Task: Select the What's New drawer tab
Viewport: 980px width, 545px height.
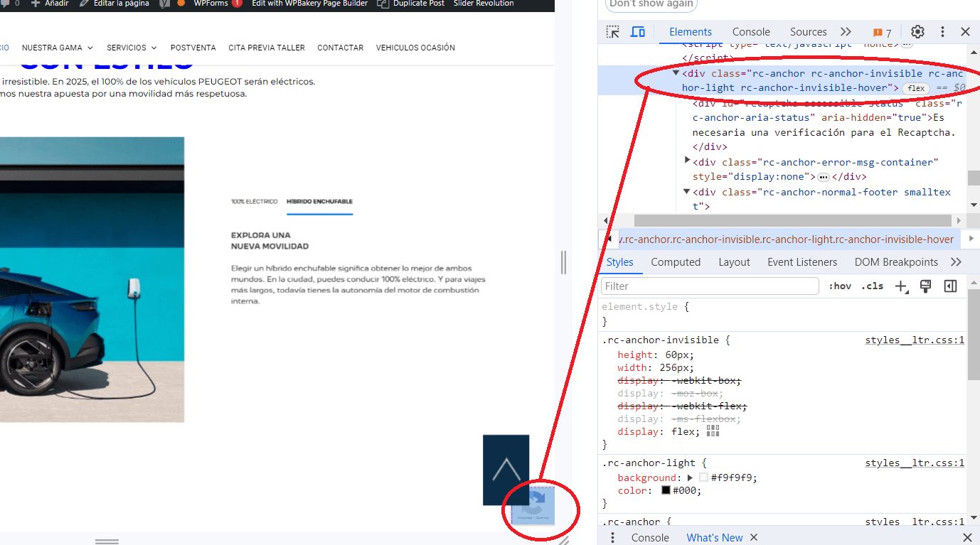Action: tap(714, 538)
